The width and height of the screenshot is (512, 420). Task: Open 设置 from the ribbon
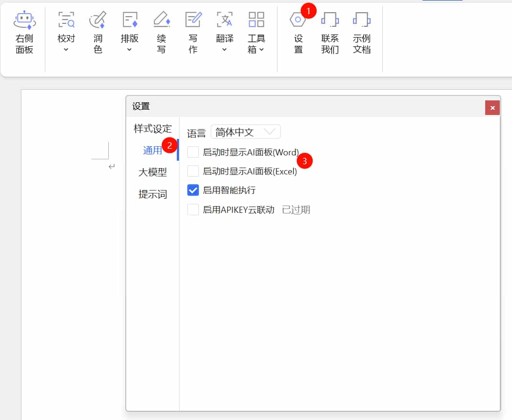298,20
